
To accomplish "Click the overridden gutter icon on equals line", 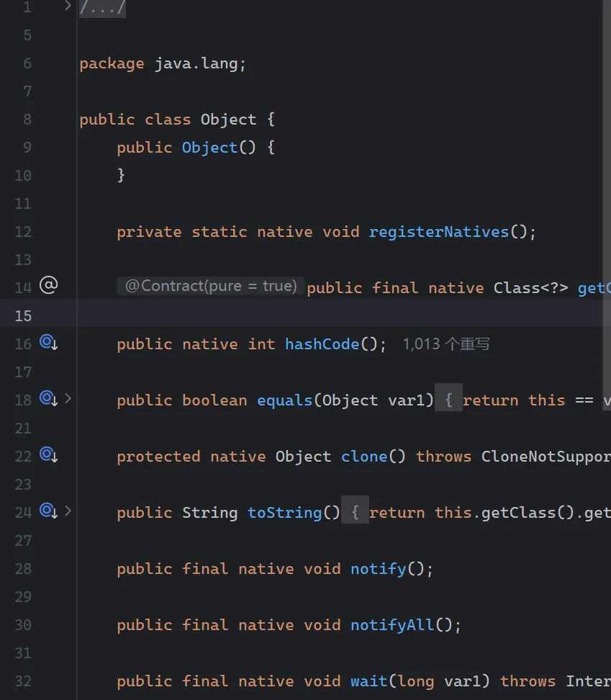I will (x=48, y=398).
